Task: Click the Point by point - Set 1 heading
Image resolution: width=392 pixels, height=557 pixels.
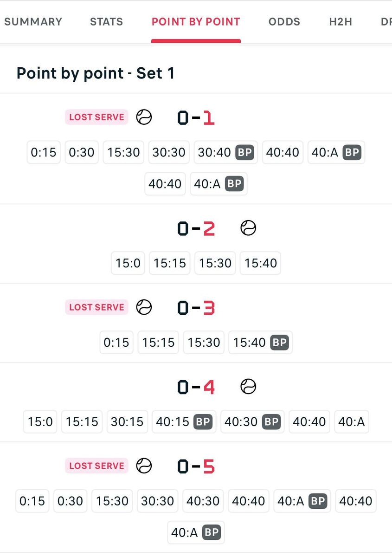Action: 96,73
